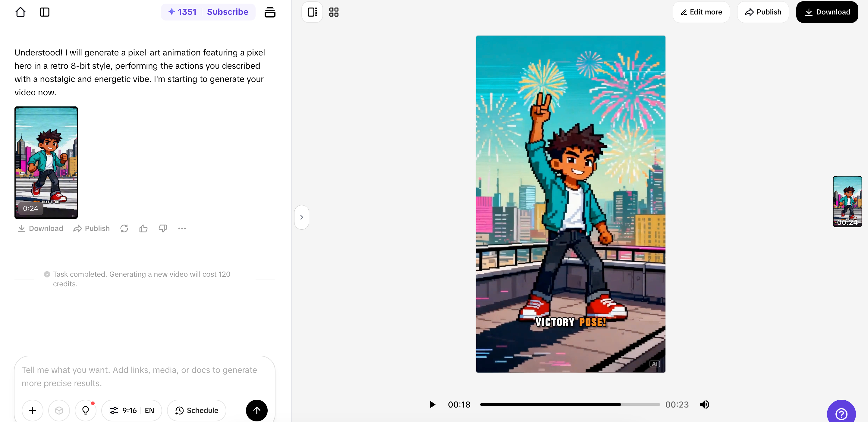Image resolution: width=868 pixels, height=422 pixels.
Task: Give a thumbs up to the generated video
Action: [143, 228]
